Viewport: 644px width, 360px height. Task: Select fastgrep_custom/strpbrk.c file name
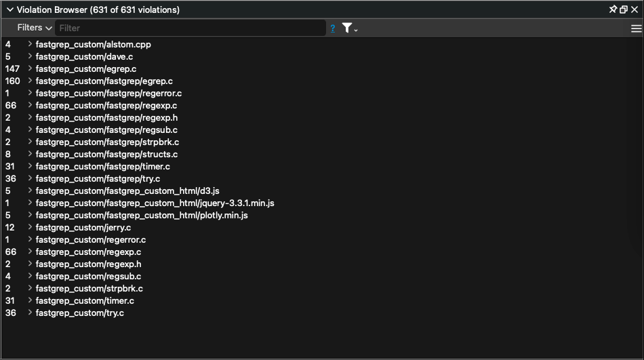[x=89, y=288]
